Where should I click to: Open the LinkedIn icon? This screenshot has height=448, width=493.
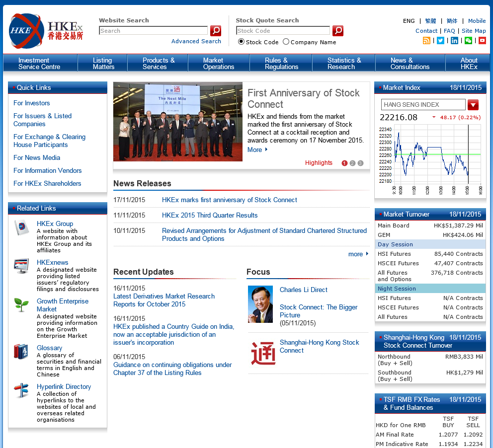tap(454, 41)
